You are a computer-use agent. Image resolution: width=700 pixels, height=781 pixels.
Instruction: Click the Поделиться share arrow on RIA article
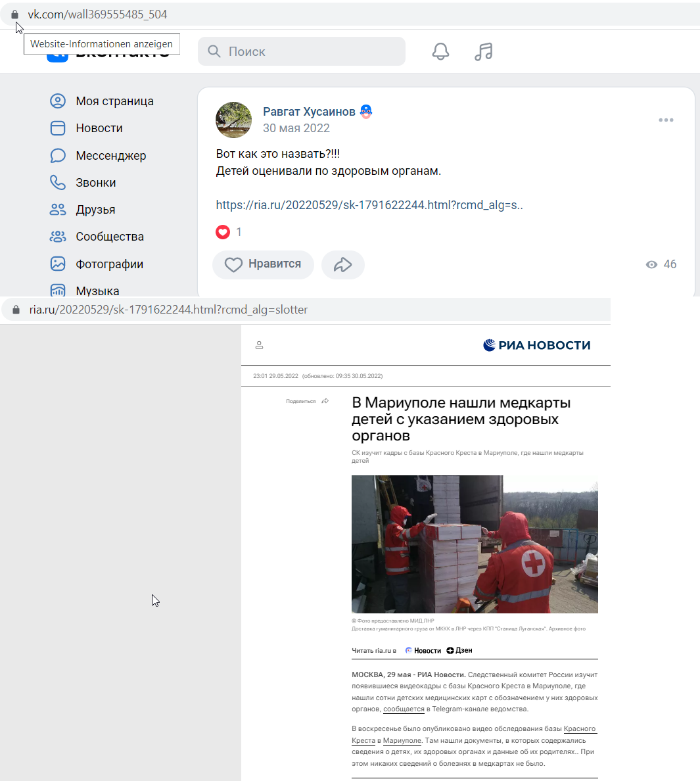point(325,401)
